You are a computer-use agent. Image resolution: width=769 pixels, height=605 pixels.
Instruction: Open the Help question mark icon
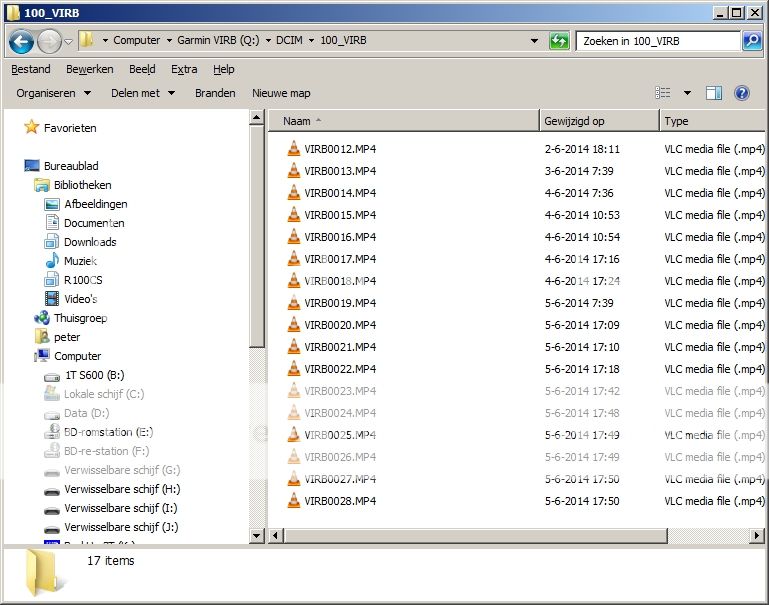[x=742, y=93]
